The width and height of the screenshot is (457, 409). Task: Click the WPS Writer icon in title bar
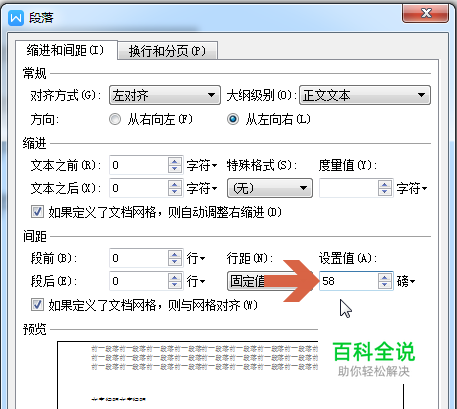[x=16, y=17]
